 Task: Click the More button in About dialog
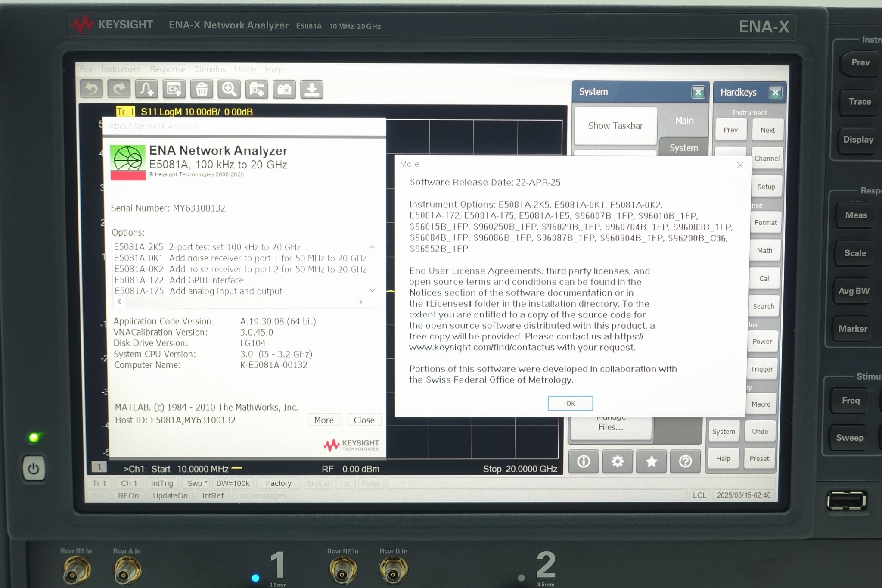(324, 420)
